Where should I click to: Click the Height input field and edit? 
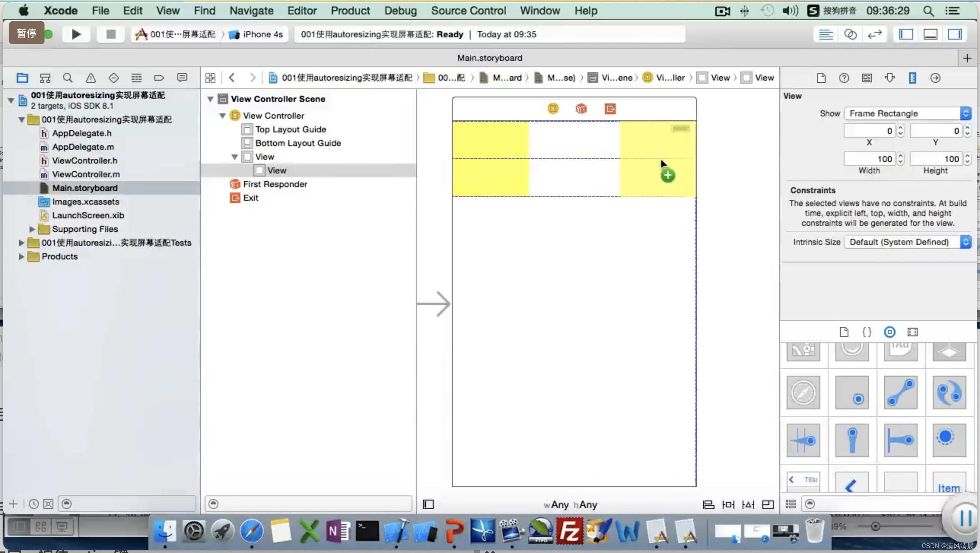point(935,159)
